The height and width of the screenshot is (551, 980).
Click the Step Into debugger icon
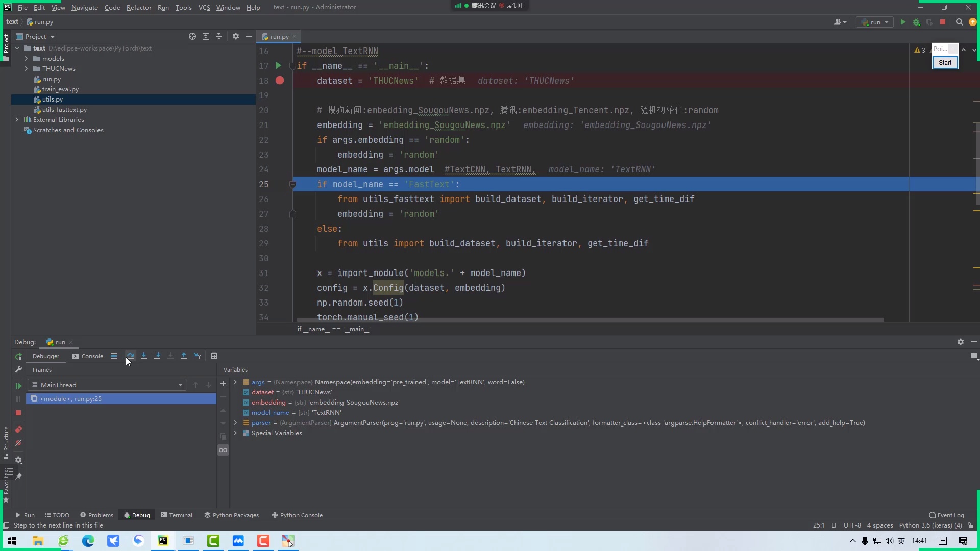coord(144,356)
